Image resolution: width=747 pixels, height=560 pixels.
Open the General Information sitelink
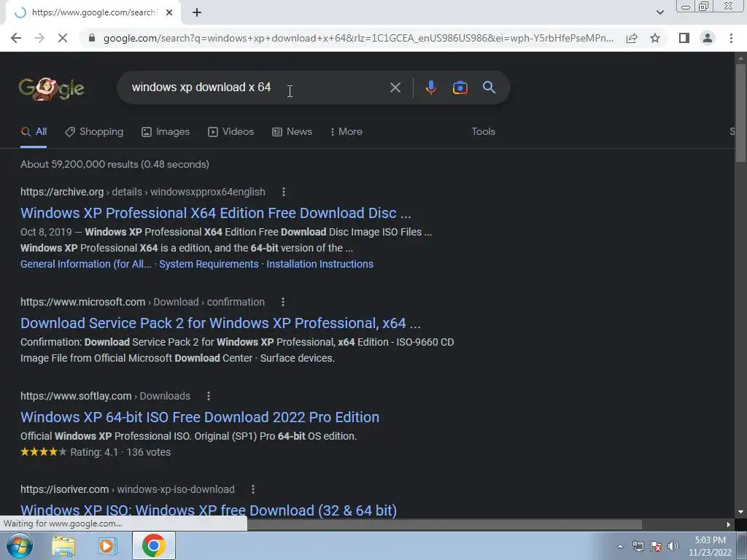coord(86,264)
